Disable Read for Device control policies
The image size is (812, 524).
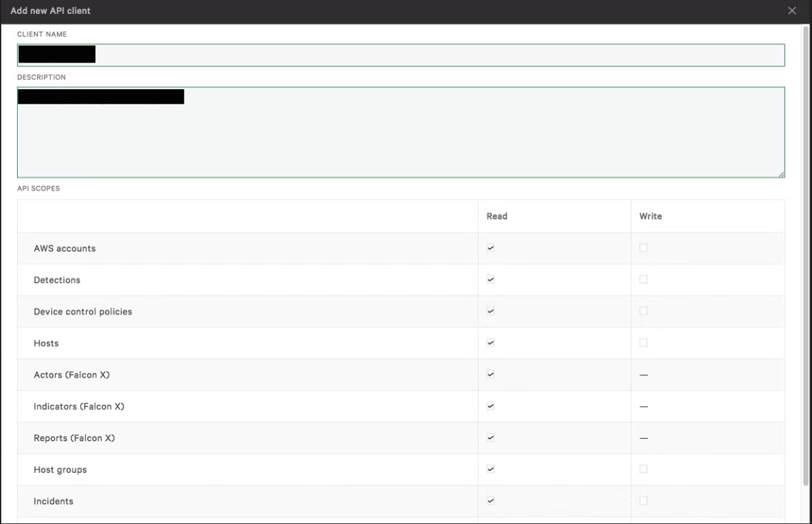pos(490,311)
